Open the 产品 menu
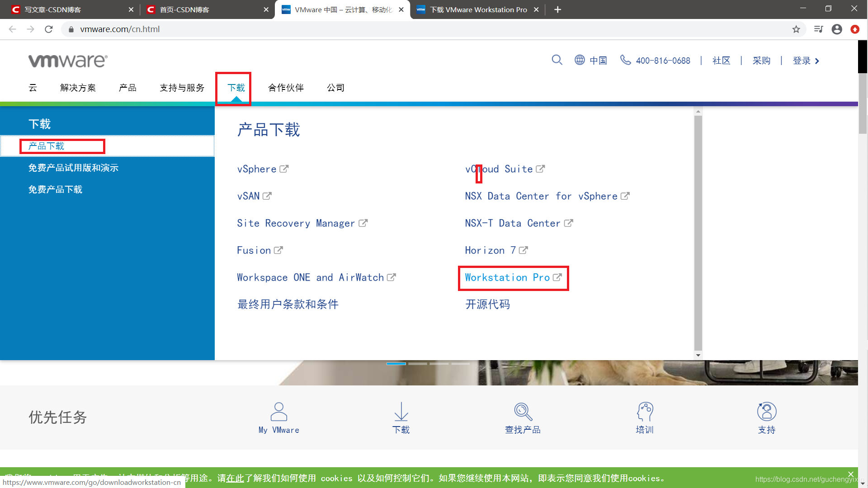The width and height of the screenshot is (868, 488). click(x=128, y=88)
